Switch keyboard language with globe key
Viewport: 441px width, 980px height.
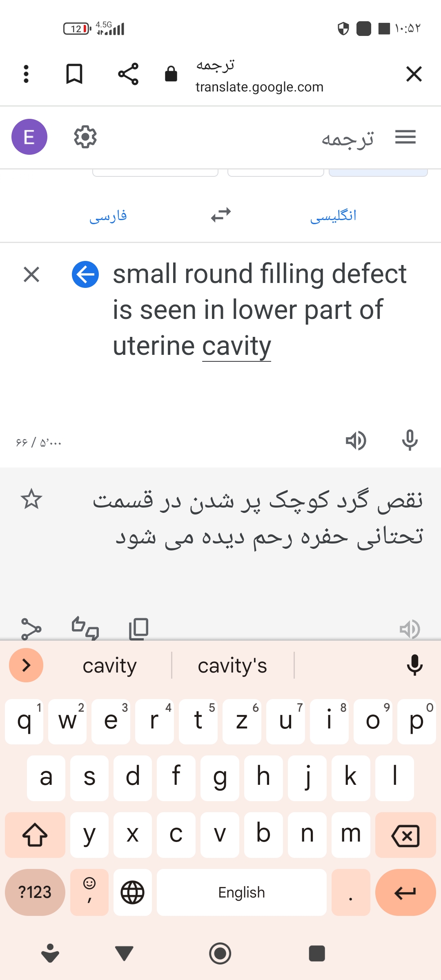[133, 892]
